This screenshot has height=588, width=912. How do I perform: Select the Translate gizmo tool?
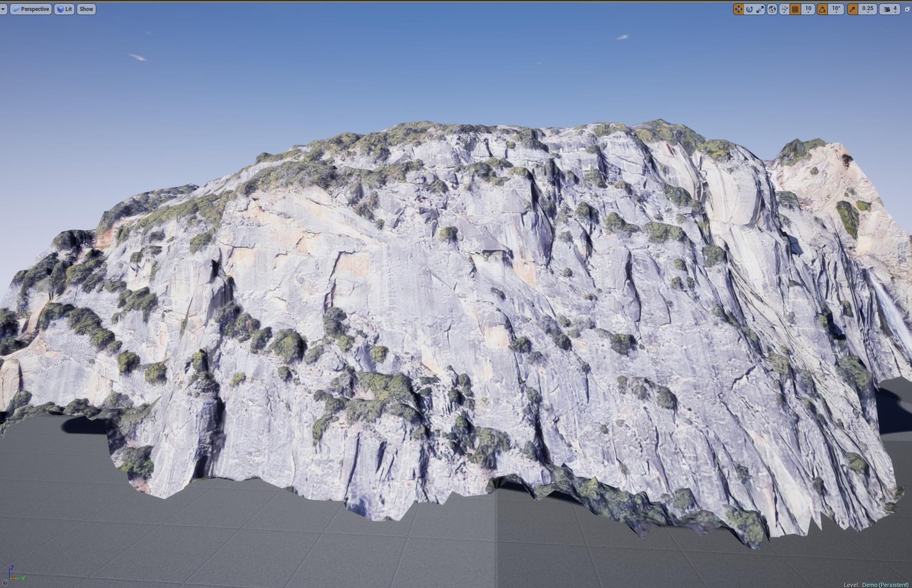pyautogui.click(x=739, y=9)
